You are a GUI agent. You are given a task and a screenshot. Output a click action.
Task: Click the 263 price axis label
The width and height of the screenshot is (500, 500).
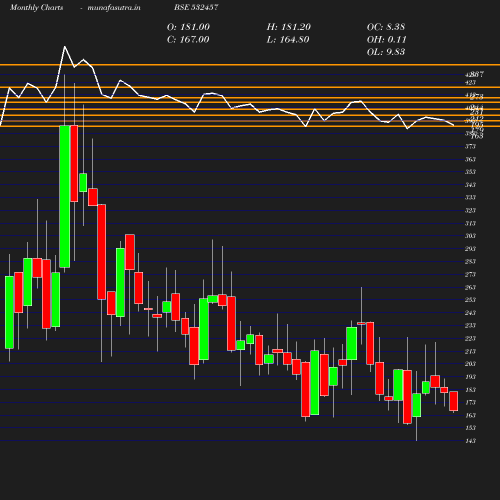[x=470, y=287]
